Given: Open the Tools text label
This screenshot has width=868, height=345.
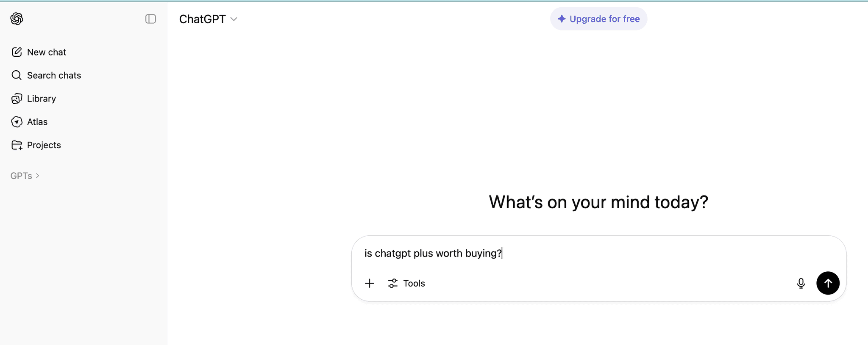Looking at the screenshot, I should [x=414, y=283].
